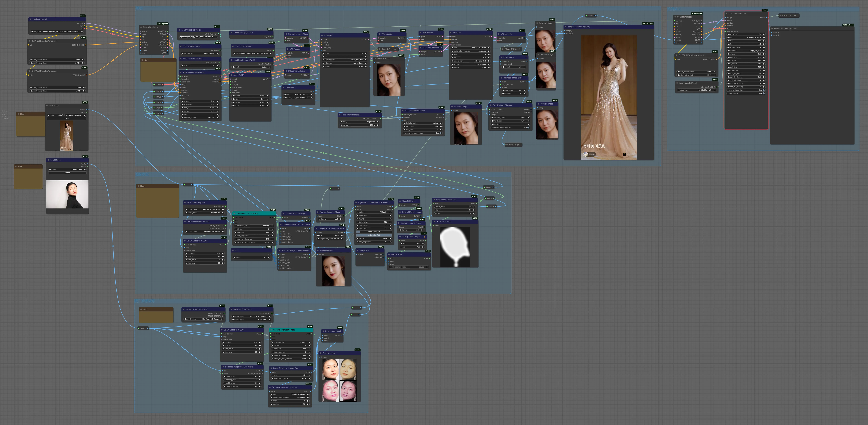Toggle generate_image_overlay in Face Embeds Distance #122
868x425 pixels.
(422, 133)
